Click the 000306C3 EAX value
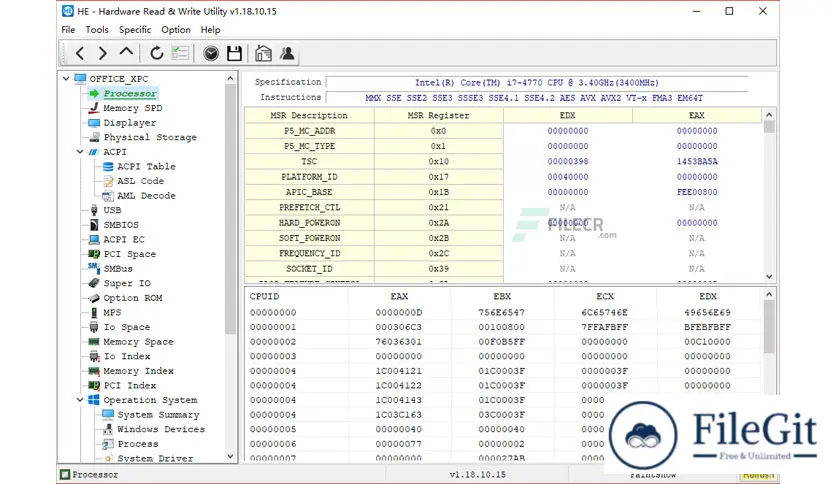Viewport: 836px width, 484px height. click(x=399, y=327)
